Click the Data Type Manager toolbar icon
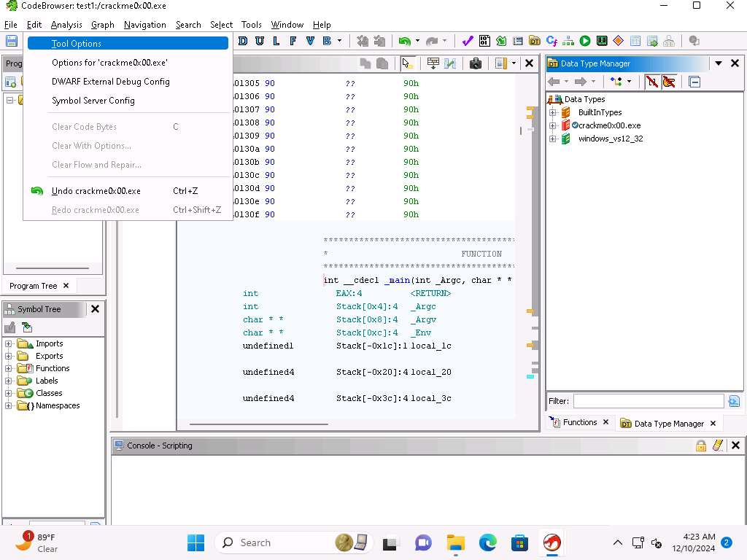This screenshot has width=747, height=560. click(535, 42)
